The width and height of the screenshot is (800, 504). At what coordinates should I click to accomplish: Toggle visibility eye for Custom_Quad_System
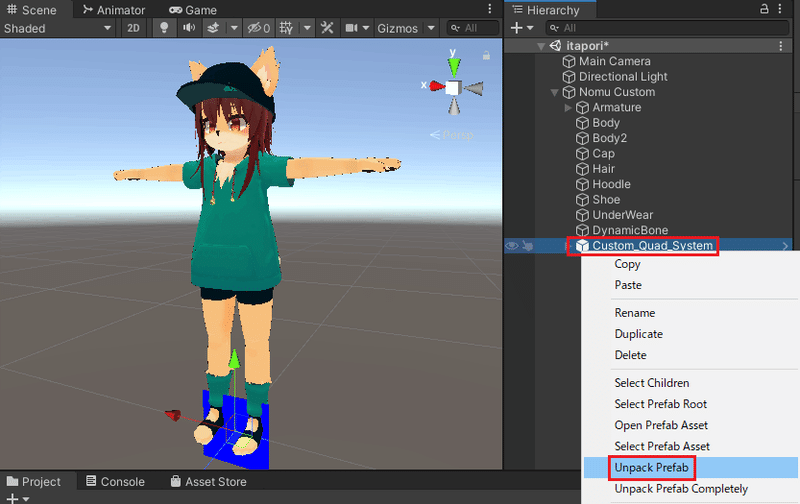(x=512, y=246)
